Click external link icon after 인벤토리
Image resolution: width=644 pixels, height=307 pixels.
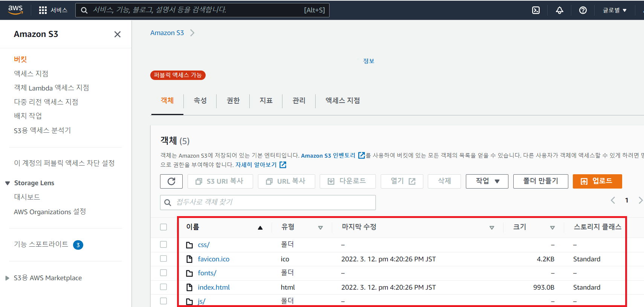(362, 155)
